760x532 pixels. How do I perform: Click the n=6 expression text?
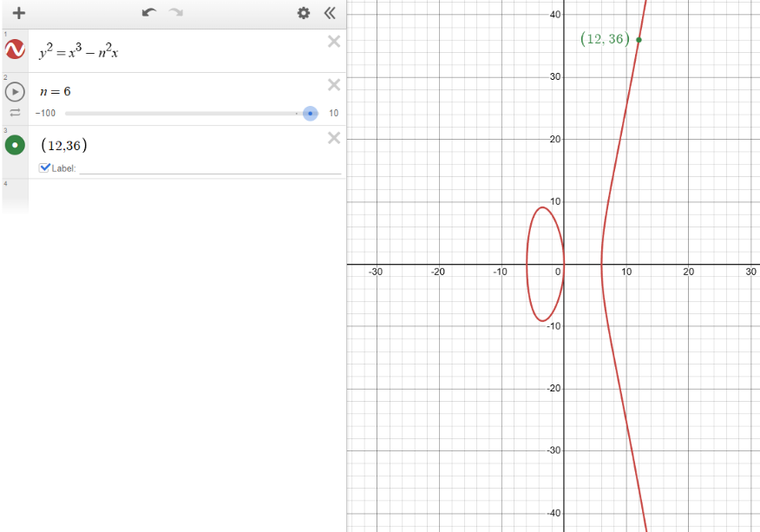[x=56, y=92]
